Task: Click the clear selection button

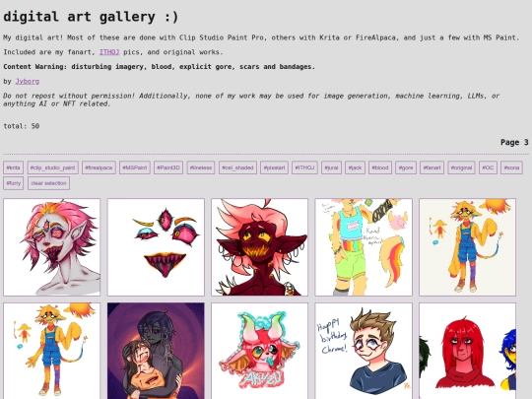Action: 48,183
